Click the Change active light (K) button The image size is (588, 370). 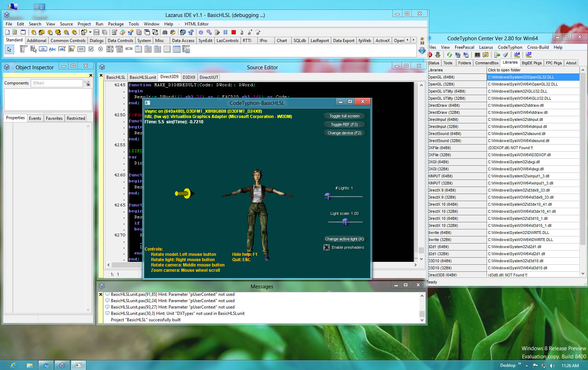click(345, 239)
